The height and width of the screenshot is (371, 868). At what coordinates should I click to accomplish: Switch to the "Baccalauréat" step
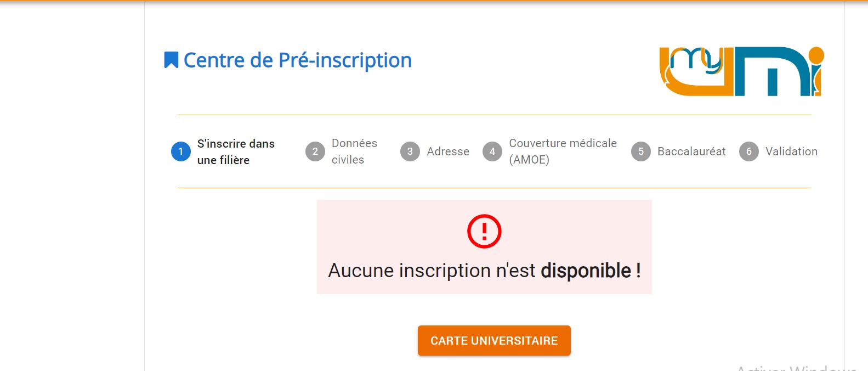coord(691,151)
